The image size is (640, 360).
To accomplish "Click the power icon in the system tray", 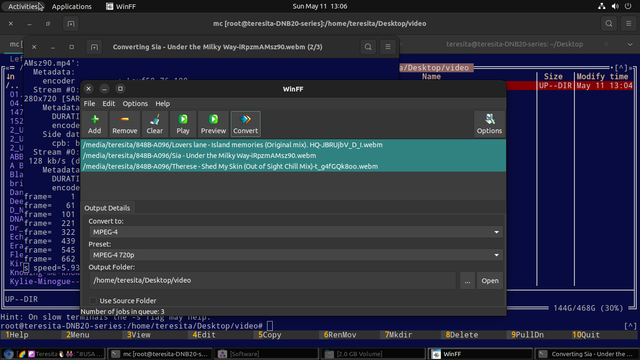I will pos(628,6).
